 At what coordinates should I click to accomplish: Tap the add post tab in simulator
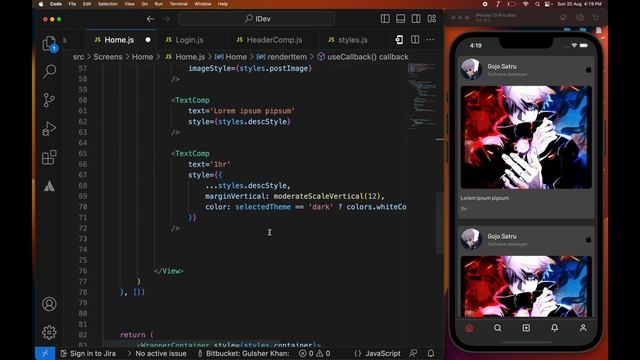[526, 328]
